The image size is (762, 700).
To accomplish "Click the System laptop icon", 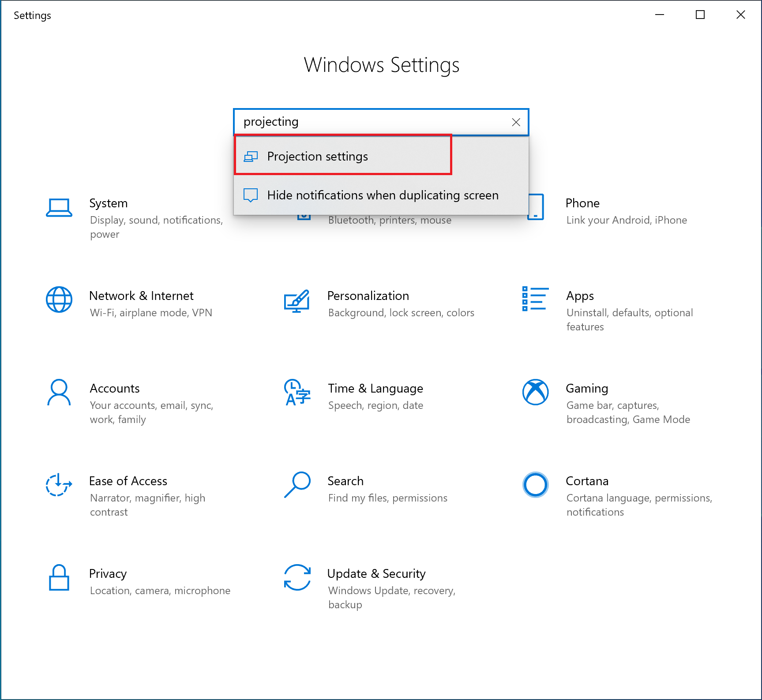I will [x=59, y=208].
